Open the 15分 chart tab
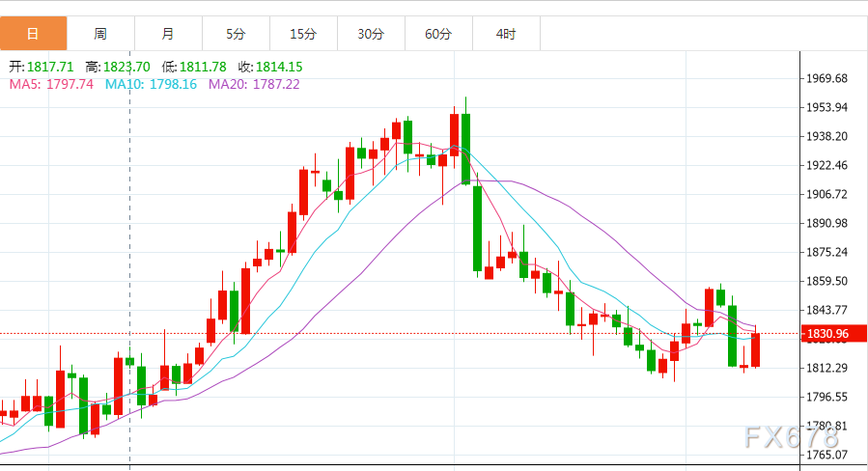868x471 pixels. click(303, 34)
